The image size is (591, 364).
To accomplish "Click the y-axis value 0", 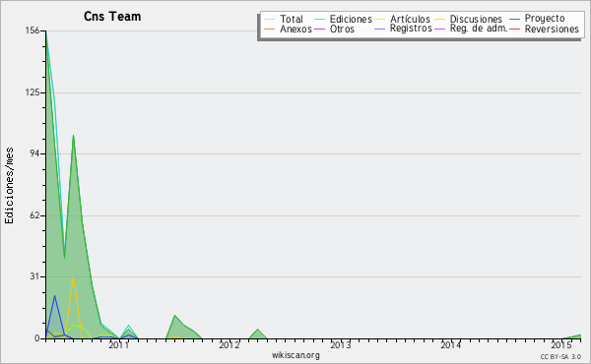I will [37, 338].
